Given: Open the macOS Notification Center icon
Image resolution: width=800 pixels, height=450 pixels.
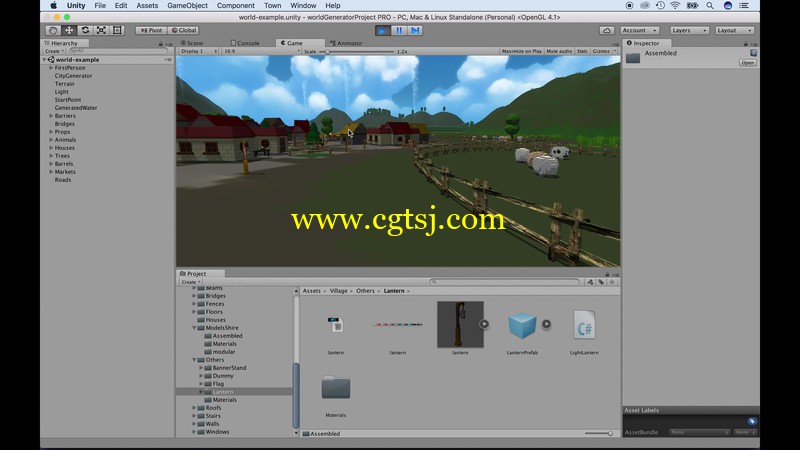Looking at the screenshot, I should click(744, 6).
